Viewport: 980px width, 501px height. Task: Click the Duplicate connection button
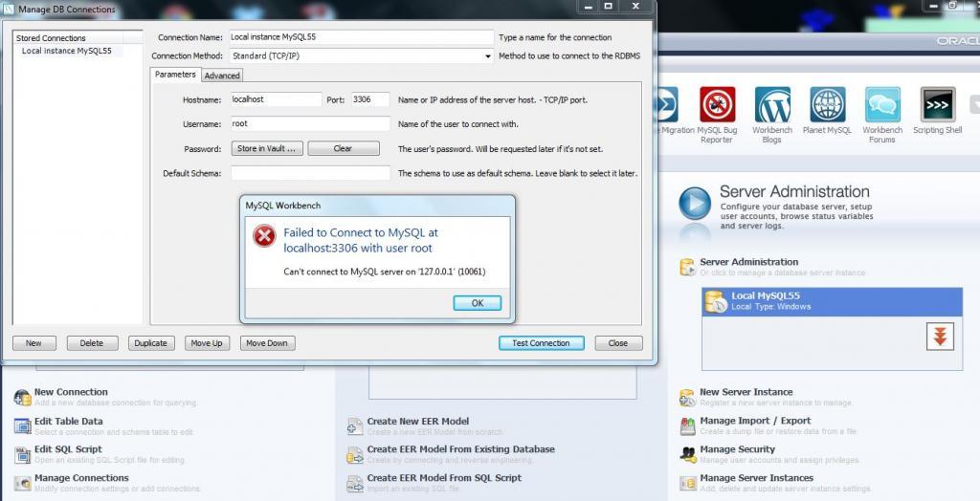(150, 343)
